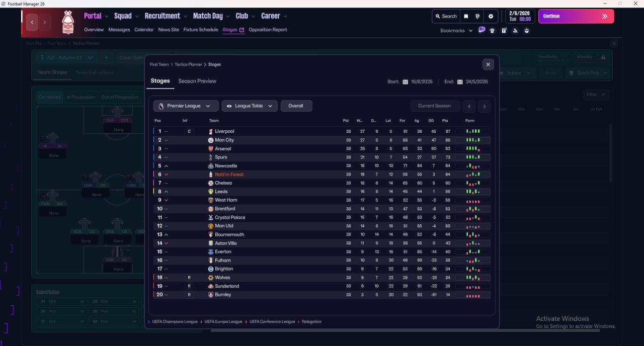Click the Liverpool club badge
Screen dimensions: 644x346
pyautogui.click(x=211, y=131)
